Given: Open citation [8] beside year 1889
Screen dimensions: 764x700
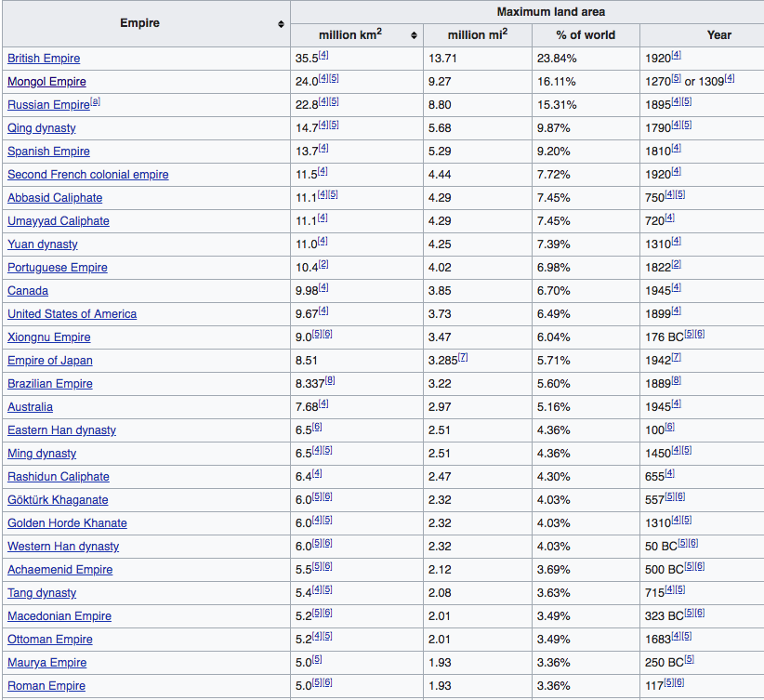Looking at the screenshot, I should coord(677,380).
